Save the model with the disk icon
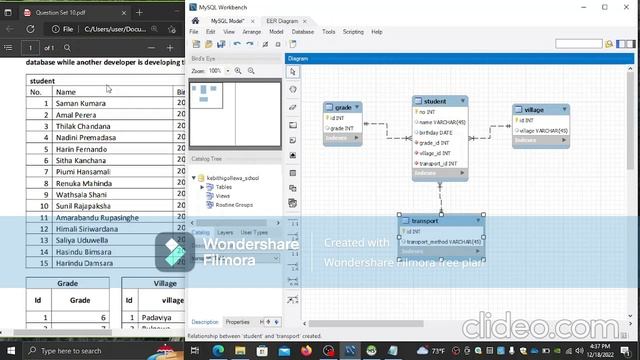 coord(221,44)
